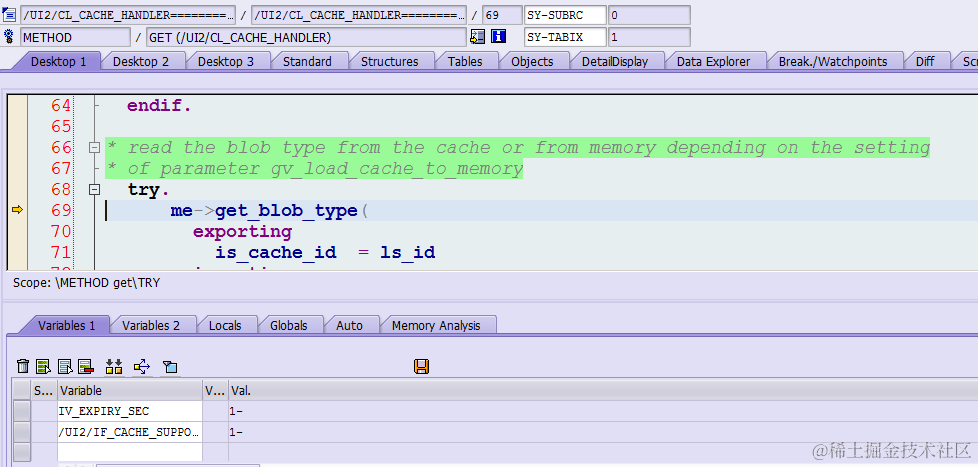Open the Data Explorer tab
This screenshot has height=467, width=978.
coord(713,61)
